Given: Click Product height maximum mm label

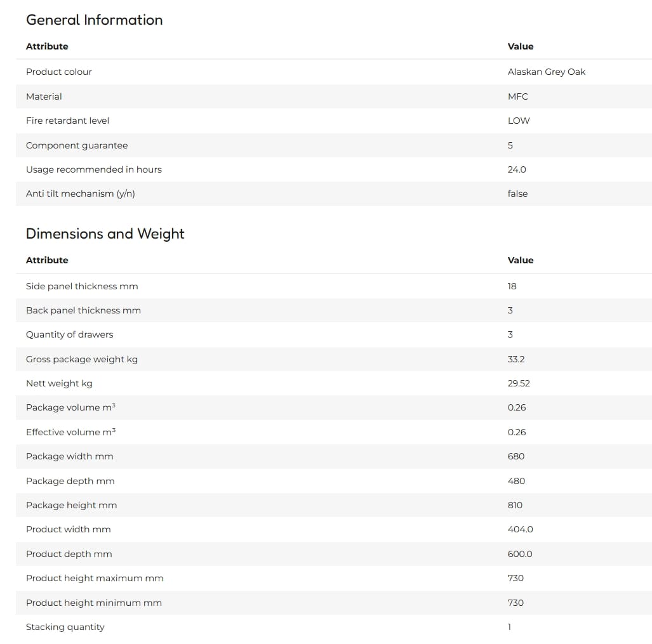Looking at the screenshot, I should tap(95, 578).
